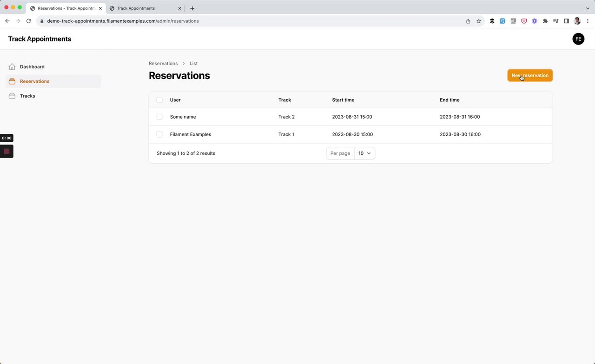Viewport: 595px width, 364px height.
Task: Click the New reservation button
Action: (x=530, y=75)
